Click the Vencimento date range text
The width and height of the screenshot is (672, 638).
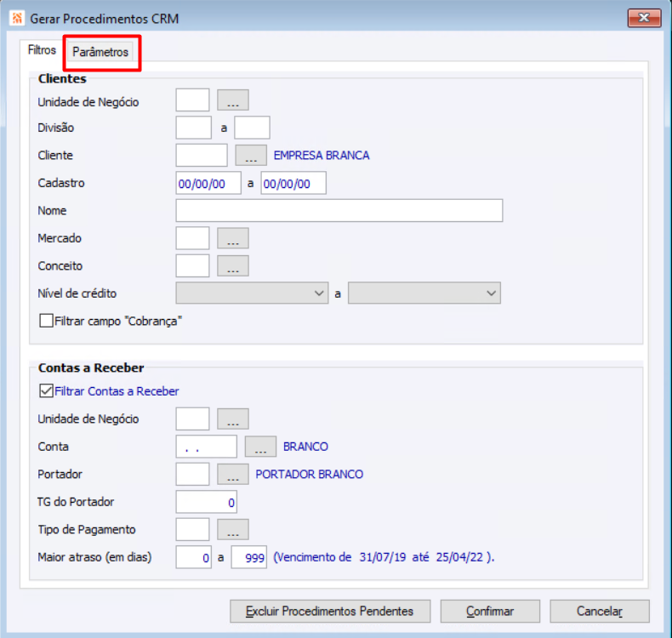coord(384,557)
